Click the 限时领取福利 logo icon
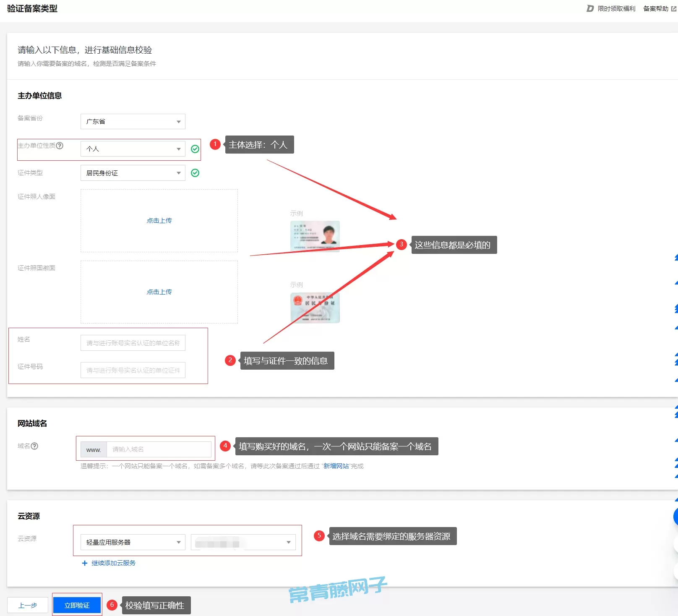This screenshot has width=678, height=616. point(590,8)
